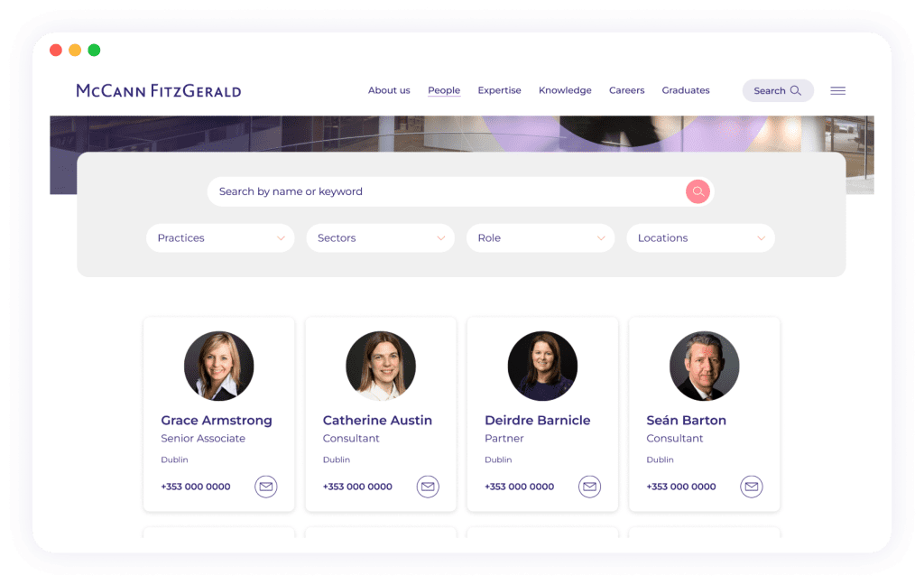Image resolution: width=924 pixels, height=585 pixels.
Task: Click the pink search magnifier button
Action: coord(698,191)
